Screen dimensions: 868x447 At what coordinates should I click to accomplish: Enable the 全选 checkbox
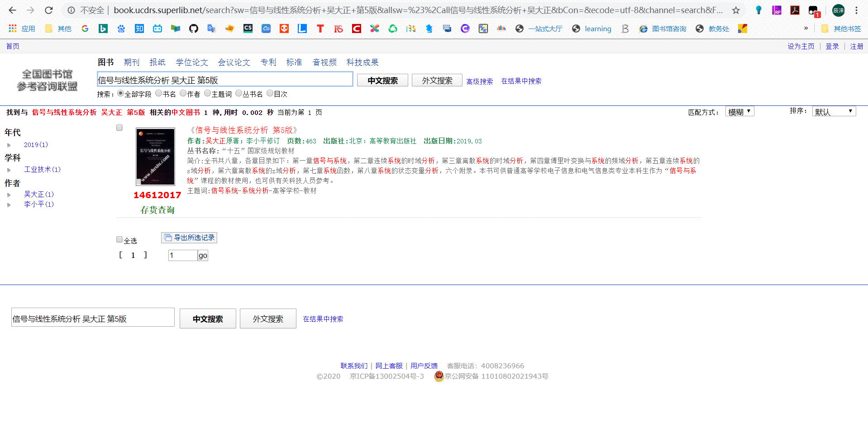119,239
